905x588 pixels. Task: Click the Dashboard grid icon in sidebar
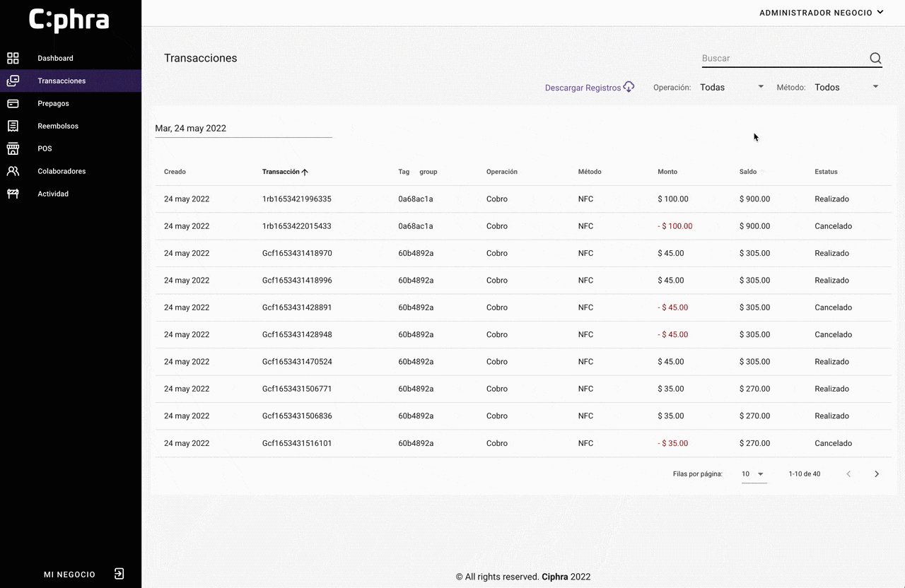[13, 58]
